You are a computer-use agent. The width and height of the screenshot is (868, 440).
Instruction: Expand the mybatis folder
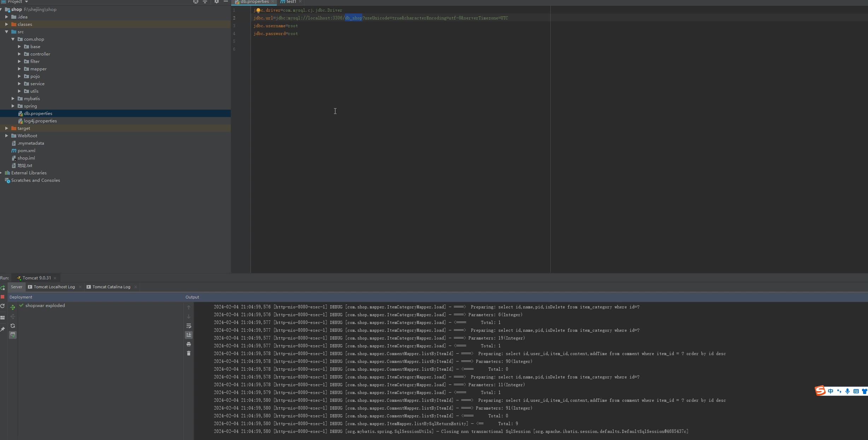tap(13, 98)
